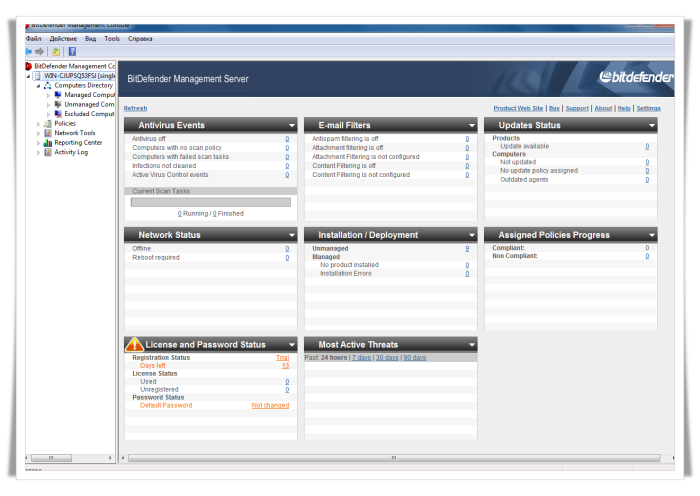Viewport: 700px width, 496px height.
Task: Click the Not changed password link
Action: point(270,405)
